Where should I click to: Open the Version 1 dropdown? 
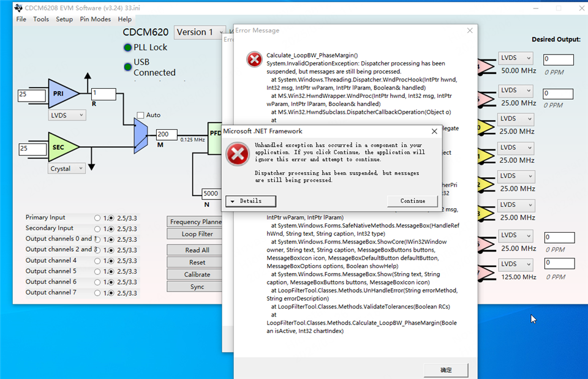(200, 32)
